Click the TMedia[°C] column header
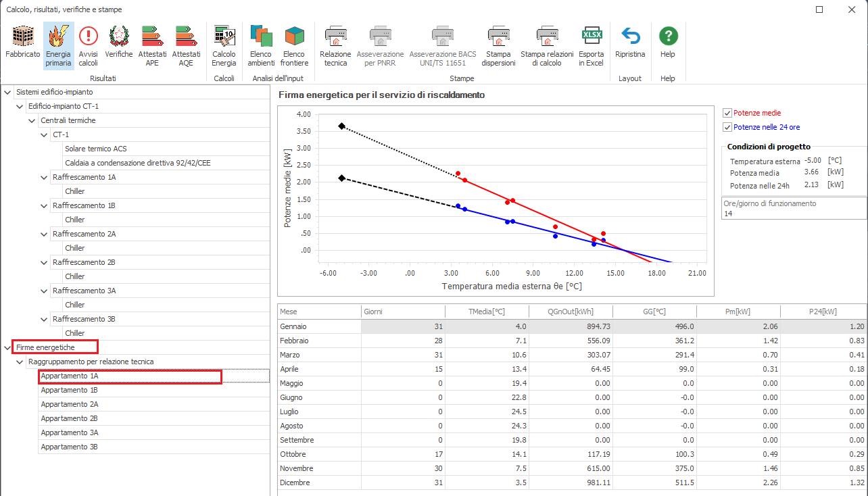 pyautogui.click(x=486, y=312)
